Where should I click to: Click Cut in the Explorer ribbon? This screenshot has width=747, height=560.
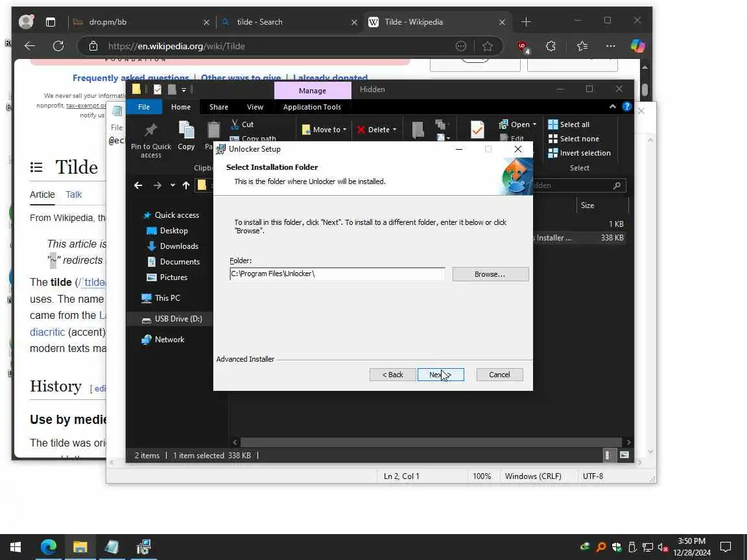coord(243,124)
